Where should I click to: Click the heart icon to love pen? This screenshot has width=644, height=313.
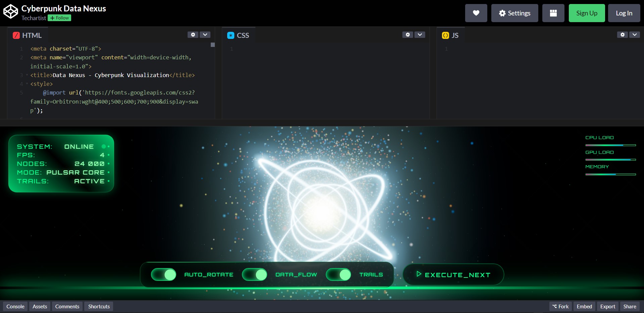(x=476, y=13)
